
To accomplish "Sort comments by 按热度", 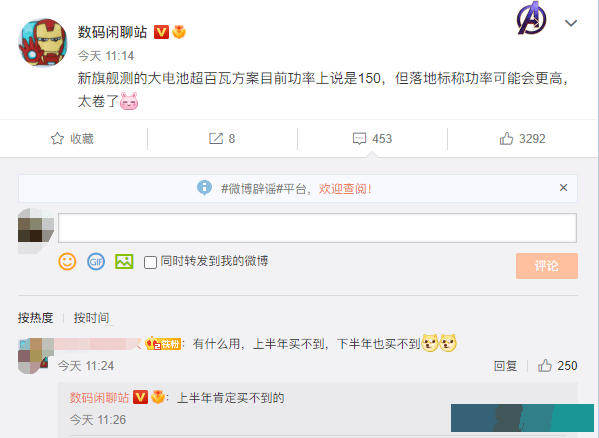I will click(x=36, y=318).
